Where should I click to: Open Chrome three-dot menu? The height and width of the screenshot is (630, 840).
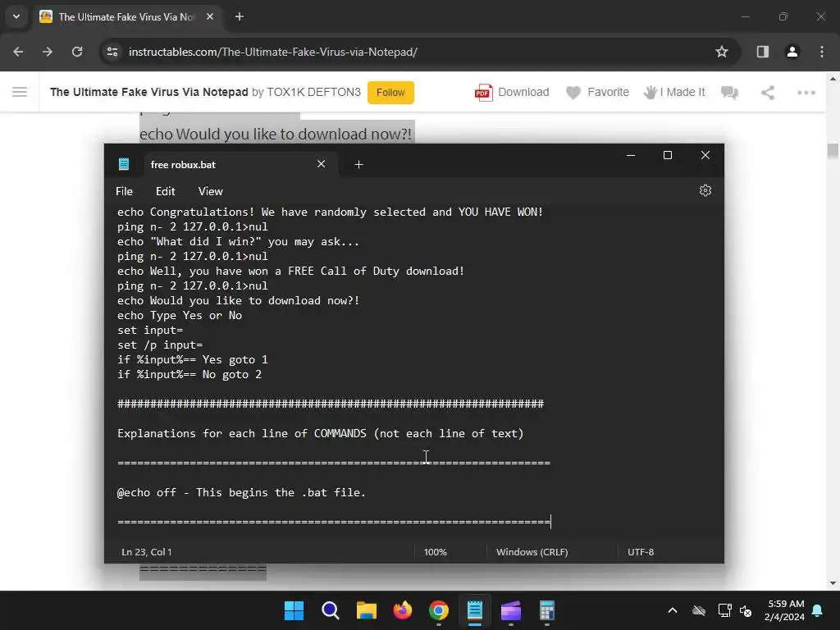(x=822, y=52)
